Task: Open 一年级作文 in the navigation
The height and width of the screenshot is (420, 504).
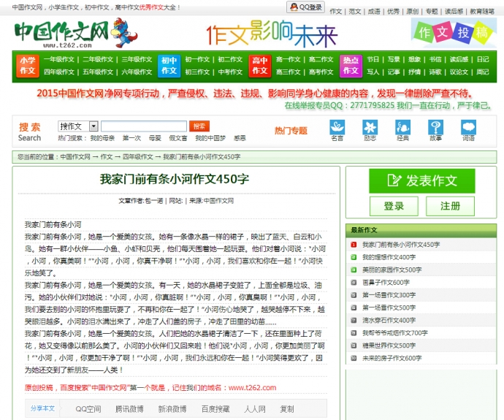Action: click(59, 59)
